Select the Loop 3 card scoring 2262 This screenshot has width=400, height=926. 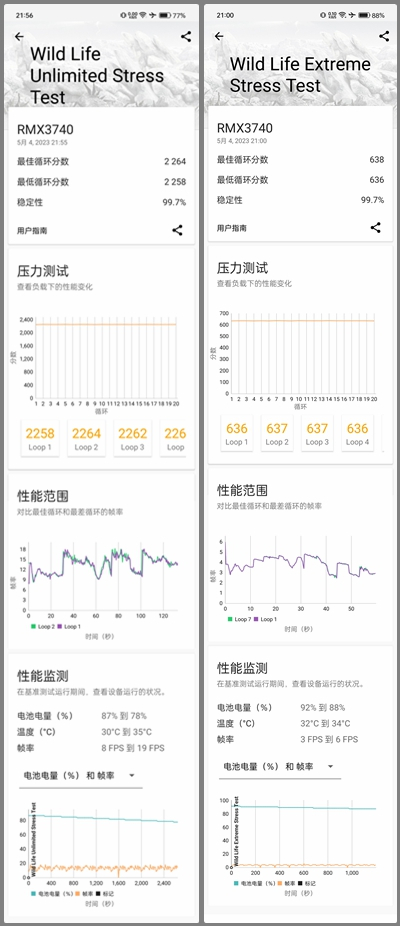(132, 438)
